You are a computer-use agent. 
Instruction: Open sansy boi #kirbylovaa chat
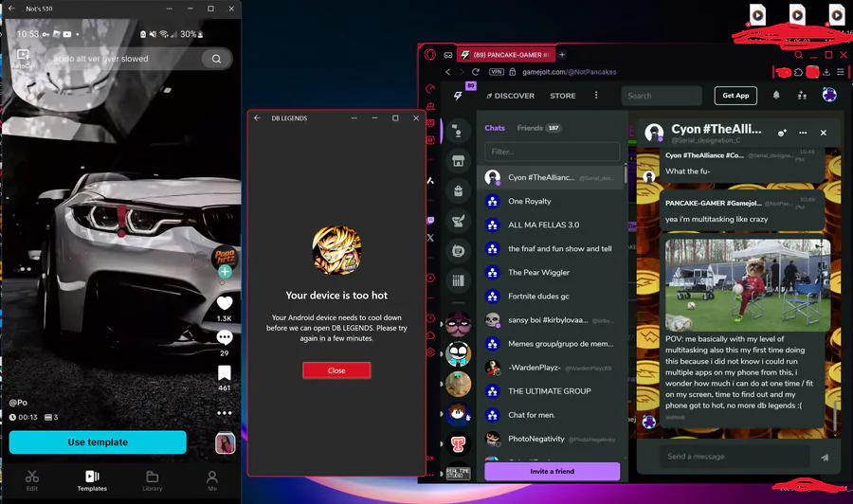tap(550, 320)
